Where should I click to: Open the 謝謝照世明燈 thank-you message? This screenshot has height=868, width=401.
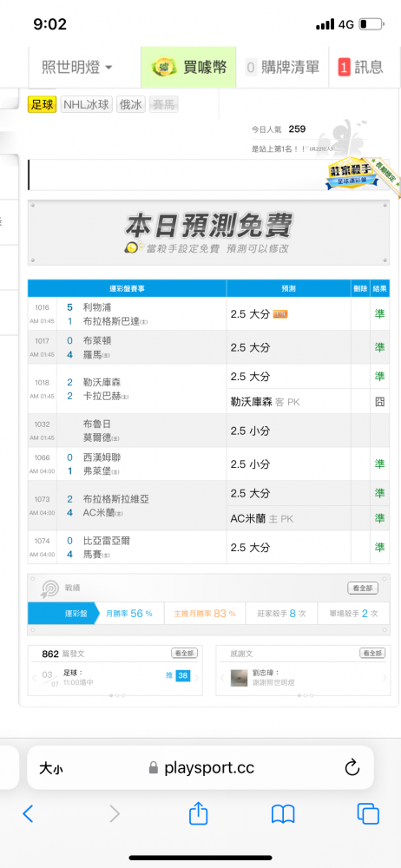(x=272, y=682)
